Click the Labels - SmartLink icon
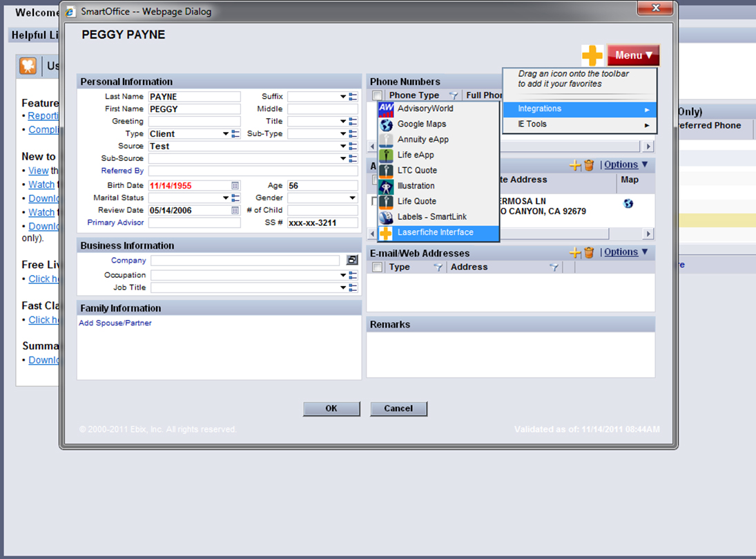756x559 pixels. coord(386,217)
